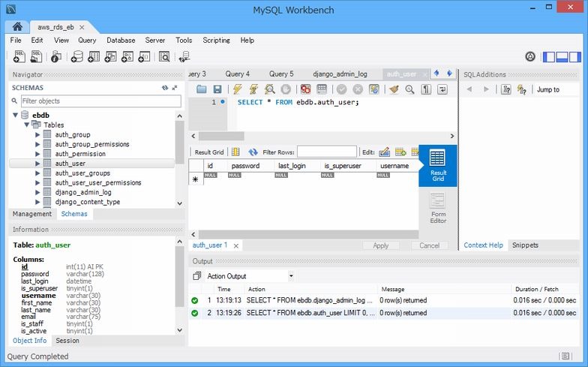Image resolution: width=588 pixels, height=367 pixels.
Task: Open SQL script file folder icon
Action: tap(201, 89)
